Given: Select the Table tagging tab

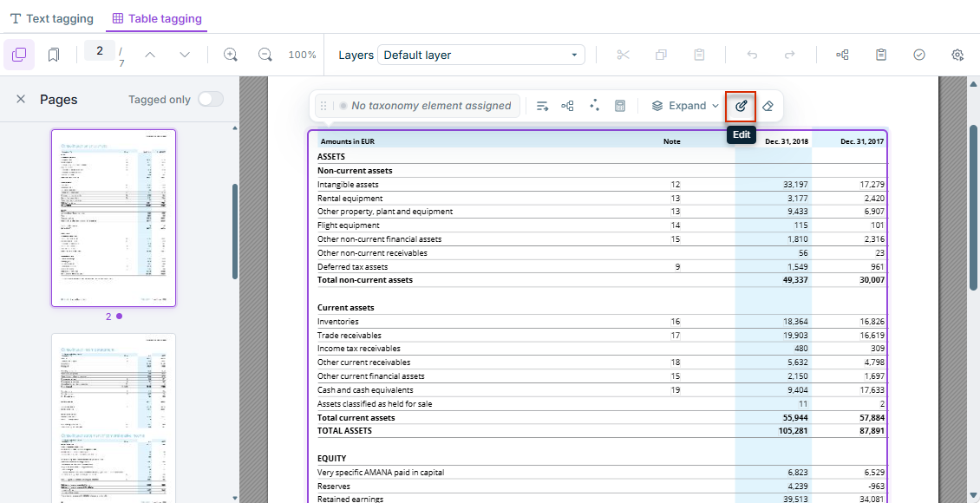Looking at the screenshot, I should (x=157, y=19).
